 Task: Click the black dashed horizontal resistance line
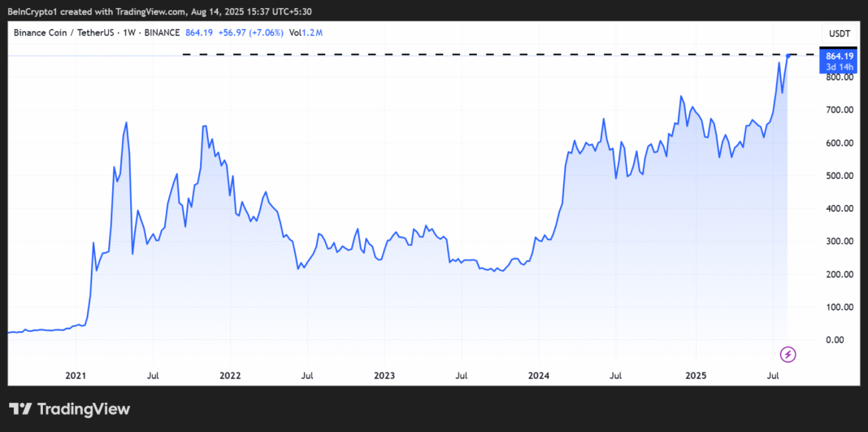[488, 55]
